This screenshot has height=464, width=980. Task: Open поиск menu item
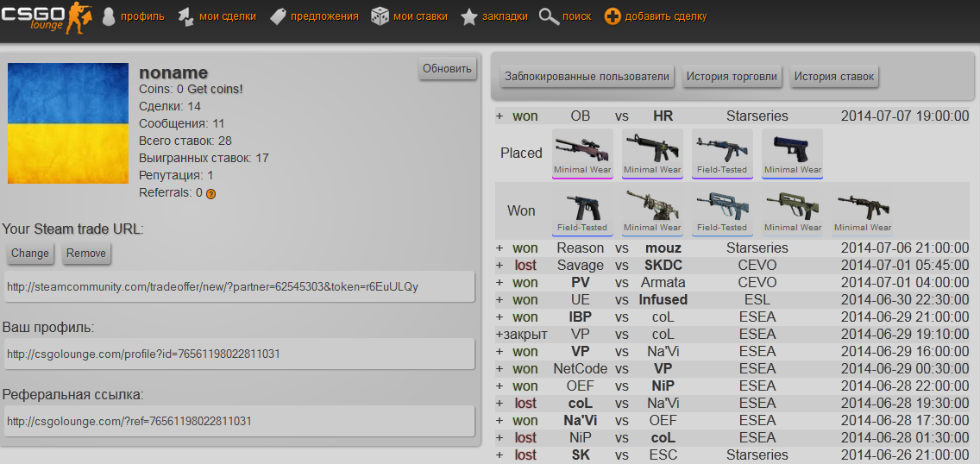point(577,17)
